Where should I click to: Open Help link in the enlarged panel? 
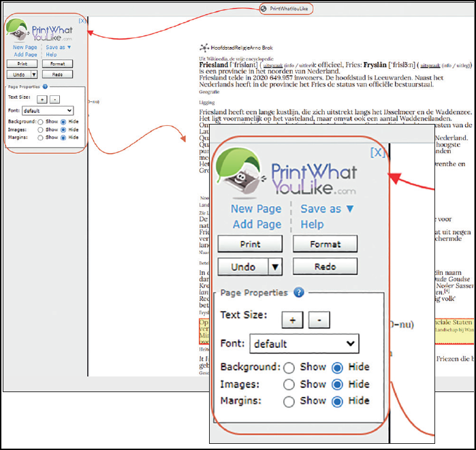pos(312,224)
